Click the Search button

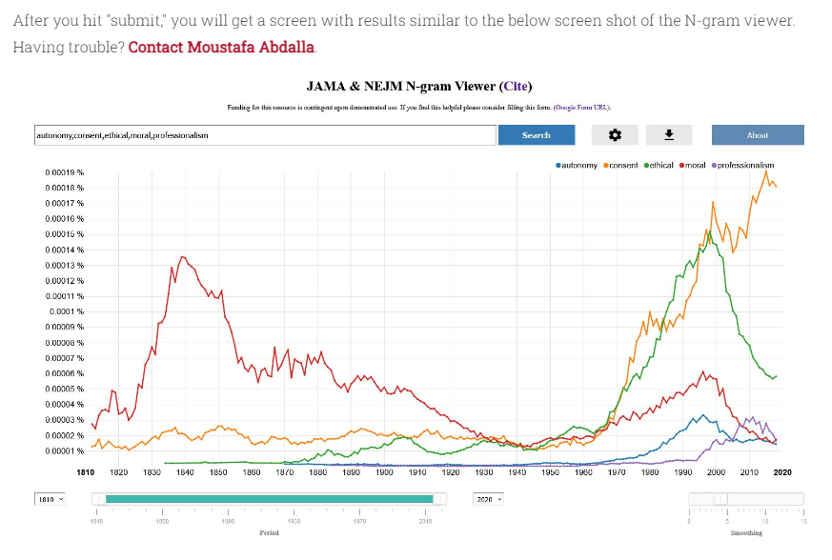536,135
